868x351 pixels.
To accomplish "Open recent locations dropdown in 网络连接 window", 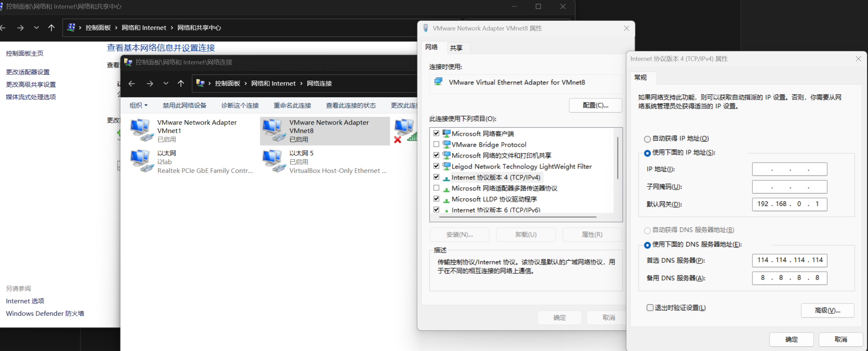I will tap(166, 83).
